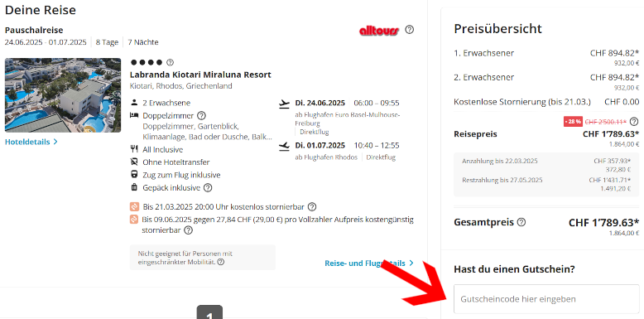Screen dimensions: 644x319
Task: Click 'Pauschalreise' label
Action: click(x=34, y=30)
